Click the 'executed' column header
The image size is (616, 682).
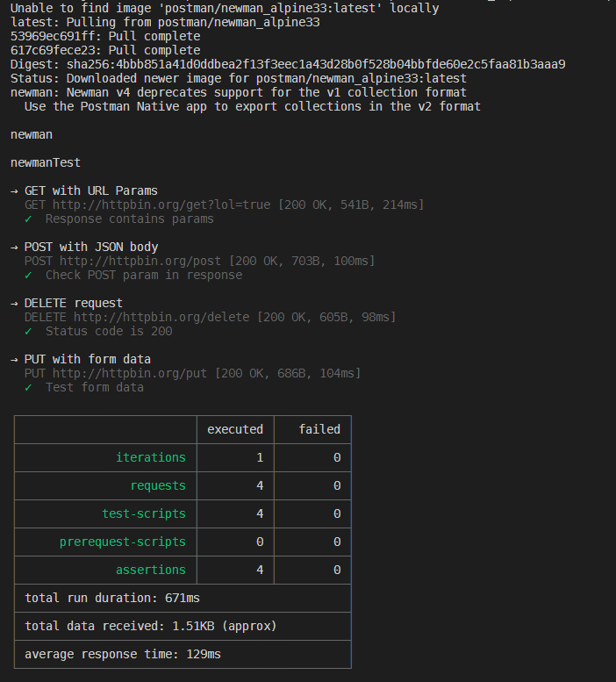(x=235, y=429)
